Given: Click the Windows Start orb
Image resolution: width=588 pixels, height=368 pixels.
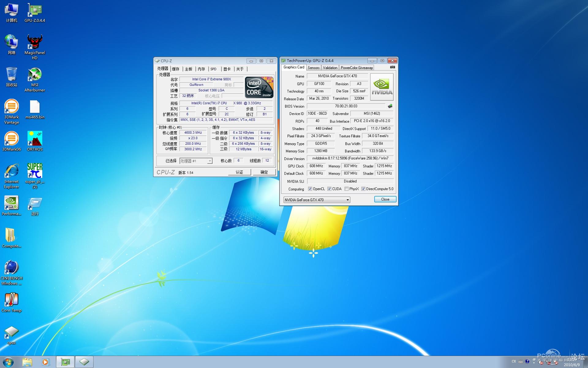Looking at the screenshot, I should 8,362.
